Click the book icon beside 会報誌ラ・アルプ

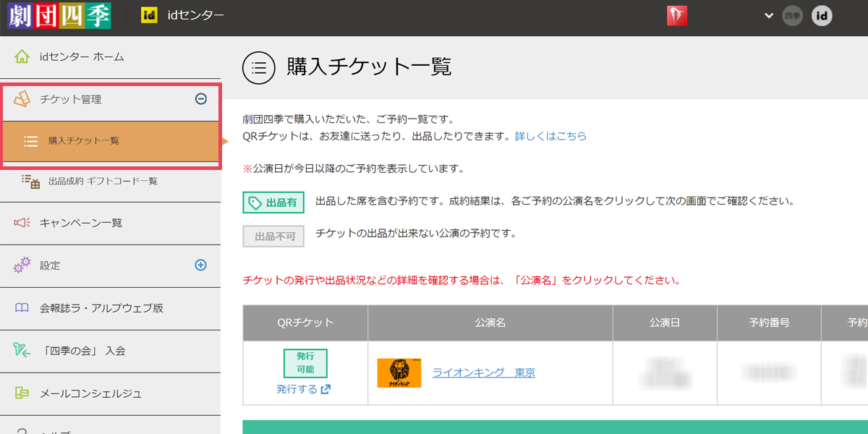22,308
